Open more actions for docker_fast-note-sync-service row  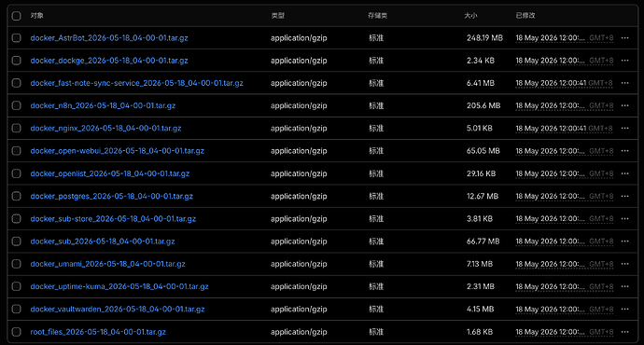tap(624, 83)
